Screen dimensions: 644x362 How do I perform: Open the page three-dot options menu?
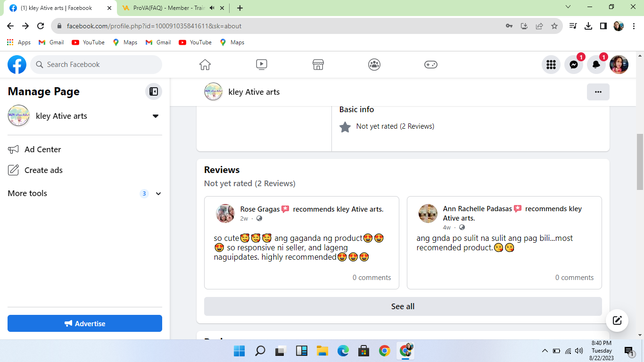(598, 92)
